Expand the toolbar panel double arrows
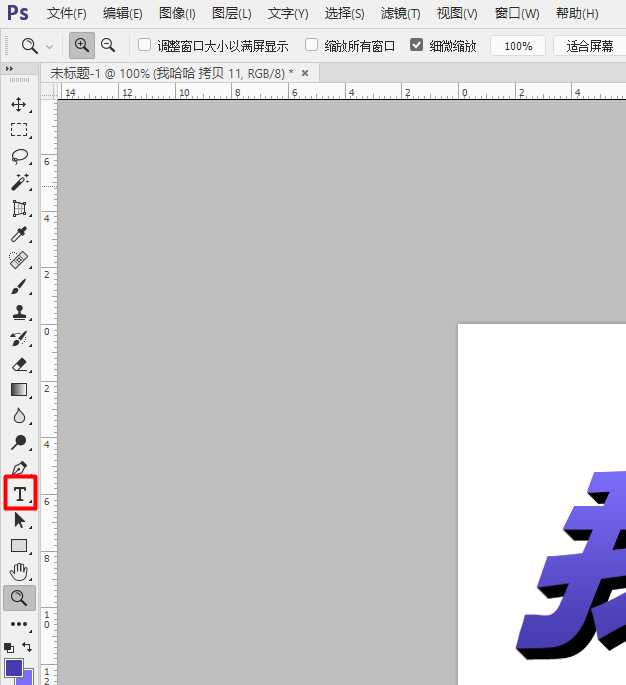This screenshot has width=626, height=685. coord(10,69)
